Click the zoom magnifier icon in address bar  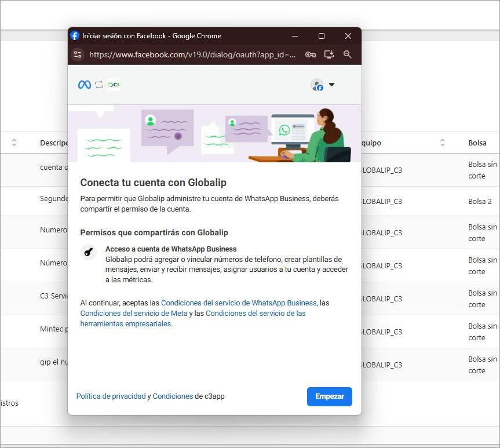[348, 54]
